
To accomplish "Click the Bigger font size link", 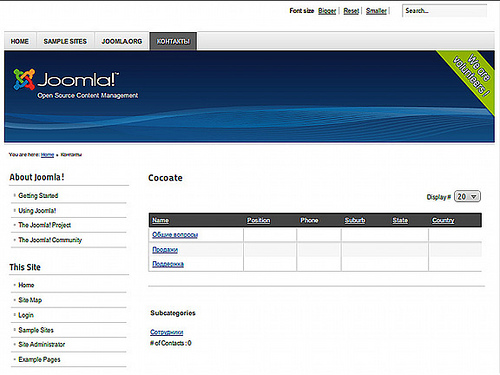I will [327, 11].
